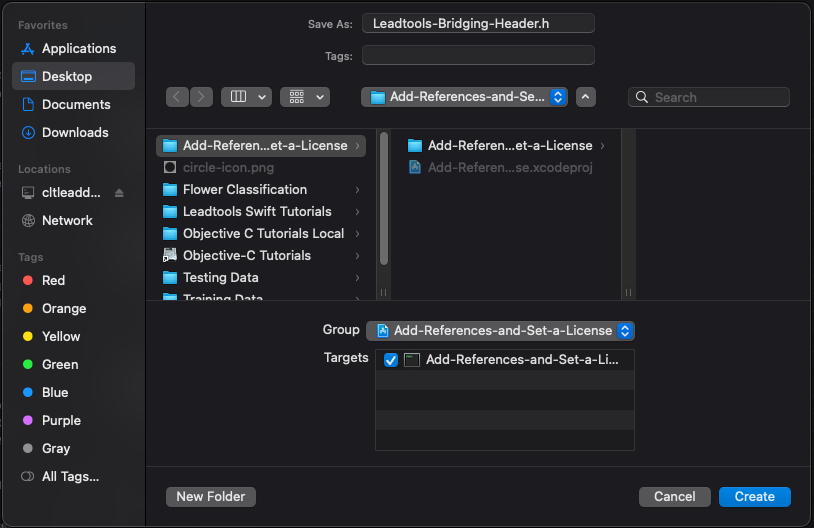Click the first column vertical scrollbar
This screenshot has width=814, height=528.
coord(384,198)
